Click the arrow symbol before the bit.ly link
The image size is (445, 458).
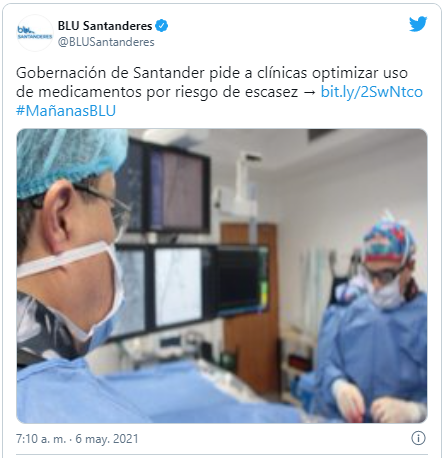(x=309, y=92)
